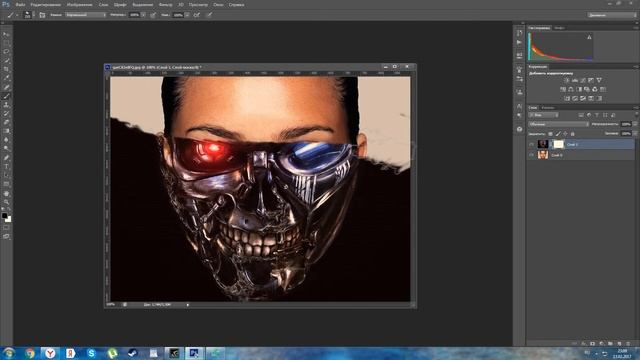Select the Gradient tool
Viewport: 640px width, 360px height.
click(x=6, y=131)
